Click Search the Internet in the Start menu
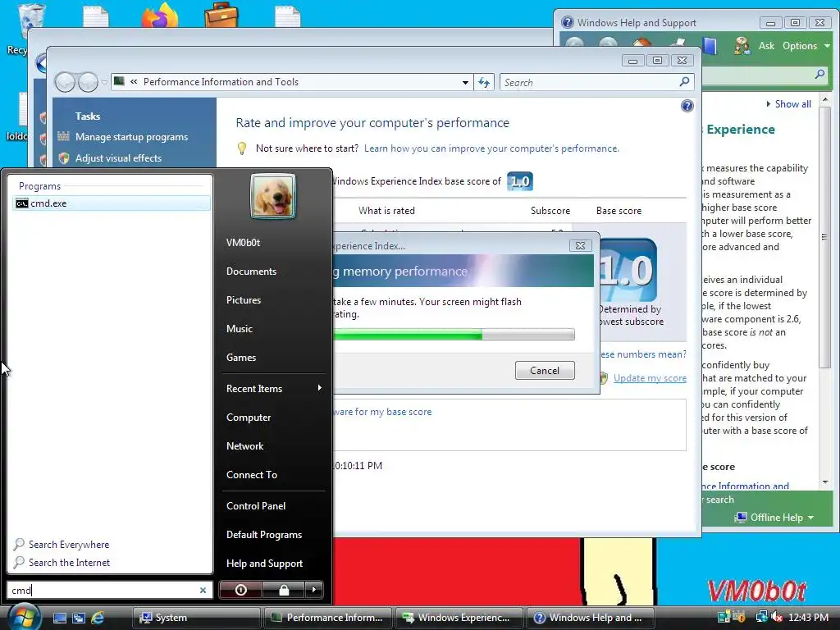The width and height of the screenshot is (840, 630). tap(62, 563)
